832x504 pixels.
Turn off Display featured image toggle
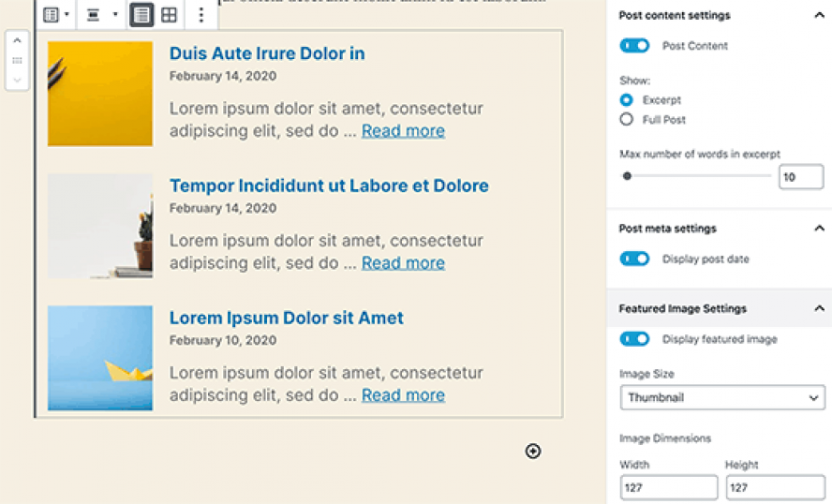[634, 339]
